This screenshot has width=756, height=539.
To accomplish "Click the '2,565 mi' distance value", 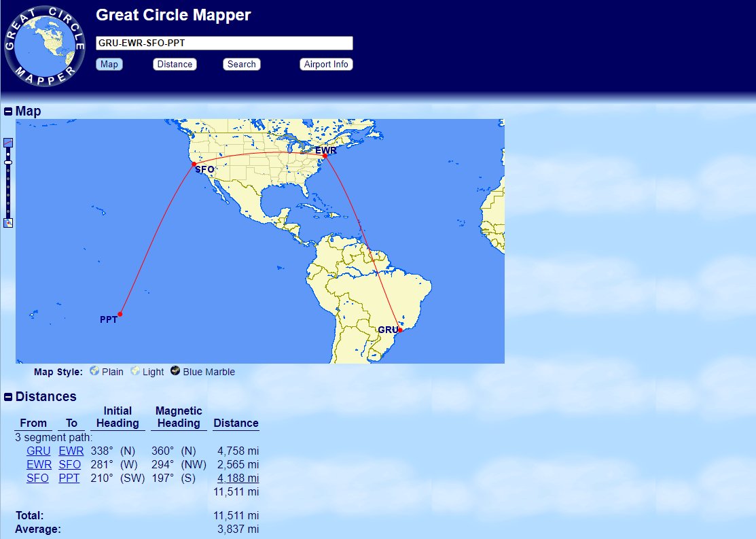I will (238, 465).
